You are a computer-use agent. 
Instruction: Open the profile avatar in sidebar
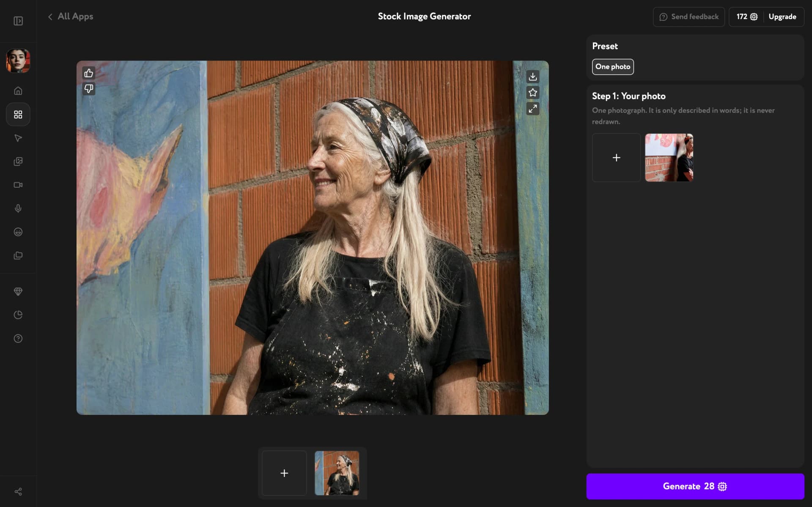18,61
